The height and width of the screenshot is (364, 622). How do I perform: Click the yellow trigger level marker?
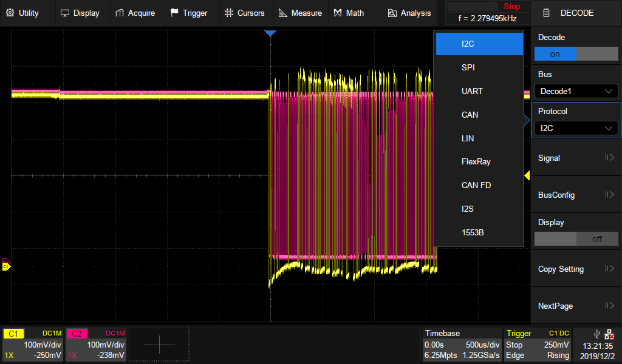click(x=527, y=175)
